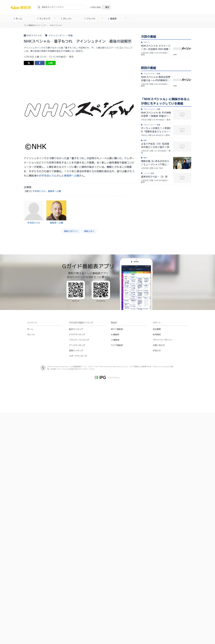This screenshot has height=644, width=215.
Task: Click the IPG logo in footer
Action: [100, 378]
